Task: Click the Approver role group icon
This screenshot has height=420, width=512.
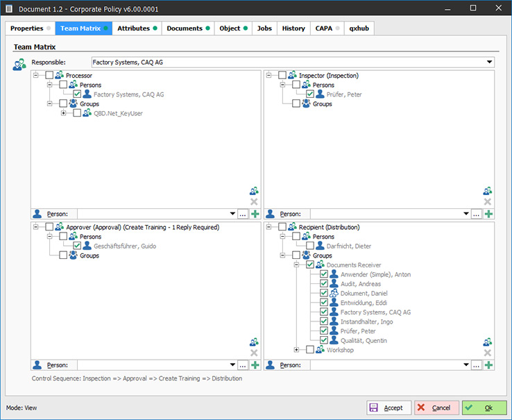Action: coord(60,227)
